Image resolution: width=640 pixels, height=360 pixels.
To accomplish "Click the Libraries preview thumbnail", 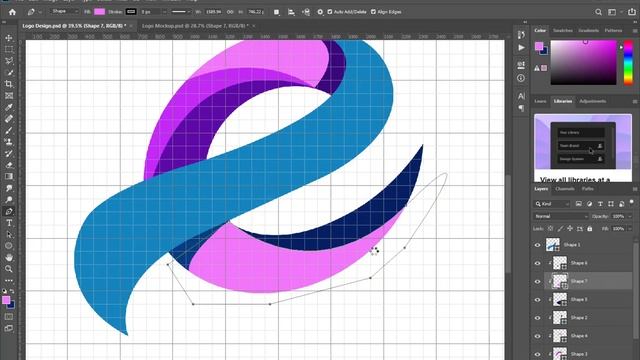I will click(583, 142).
